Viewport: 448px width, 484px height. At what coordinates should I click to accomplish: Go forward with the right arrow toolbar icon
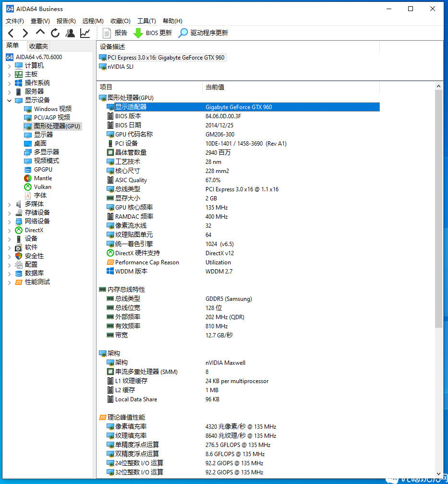point(25,33)
